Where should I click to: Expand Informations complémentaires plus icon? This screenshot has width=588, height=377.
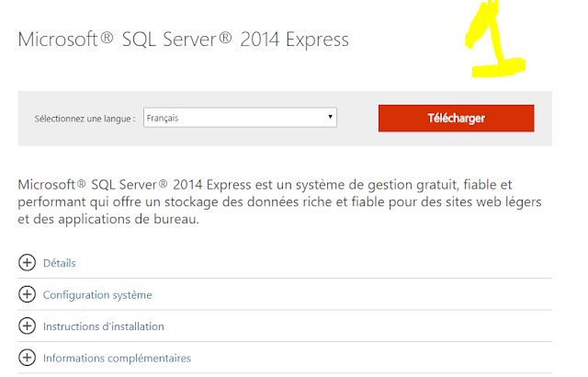(x=27, y=358)
